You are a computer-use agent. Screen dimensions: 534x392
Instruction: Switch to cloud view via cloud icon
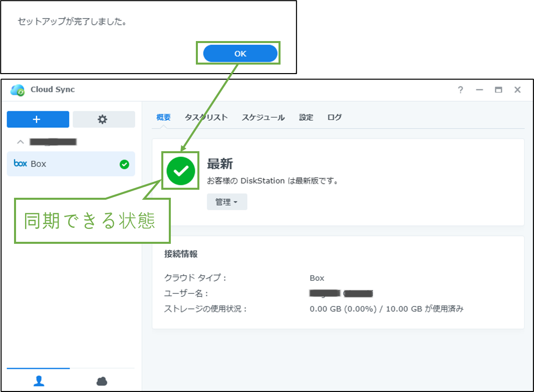tap(102, 380)
